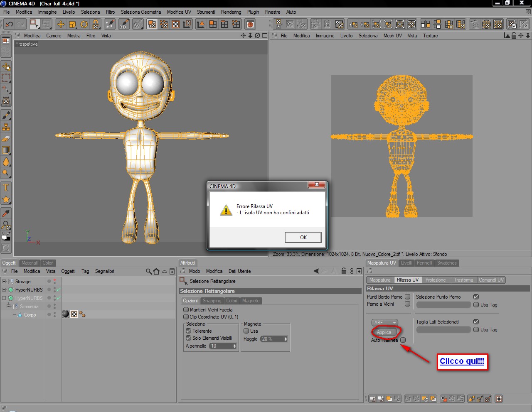
Task: Click the histogram icon in the UV view header
Action: [x=507, y=35]
